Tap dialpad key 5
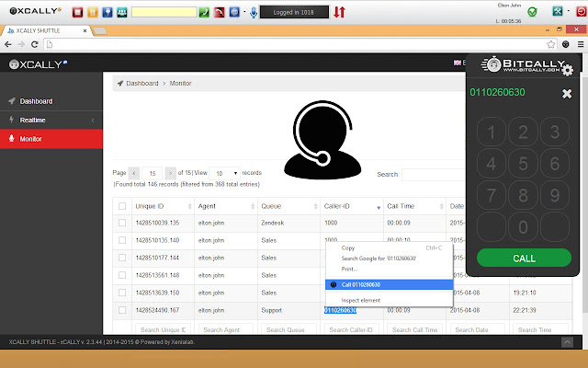The image size is (588, 368). tap(523, 164)
